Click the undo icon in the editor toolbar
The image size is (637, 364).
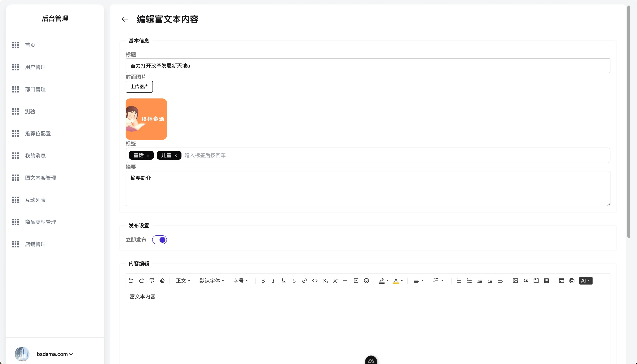coord(131,281)
